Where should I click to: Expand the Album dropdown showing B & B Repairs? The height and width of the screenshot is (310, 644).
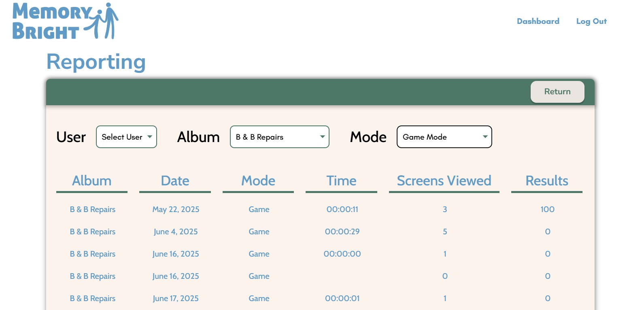point(279,137)
